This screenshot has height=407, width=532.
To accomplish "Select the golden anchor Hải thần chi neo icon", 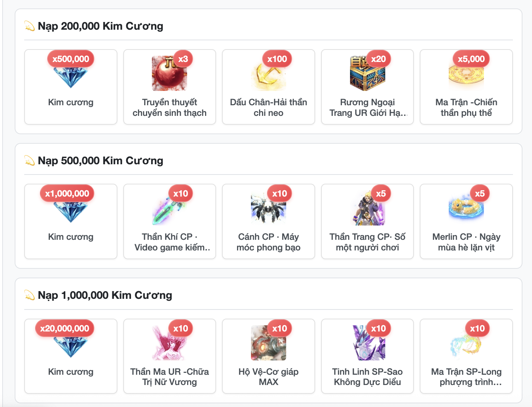I will click(x=269, y=73).
